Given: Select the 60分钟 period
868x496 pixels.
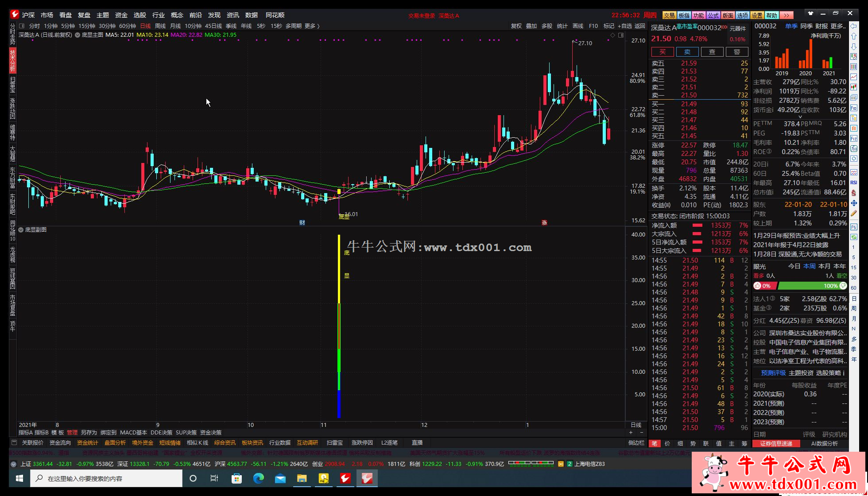Looking at the screenshot, I should point(128,26).
